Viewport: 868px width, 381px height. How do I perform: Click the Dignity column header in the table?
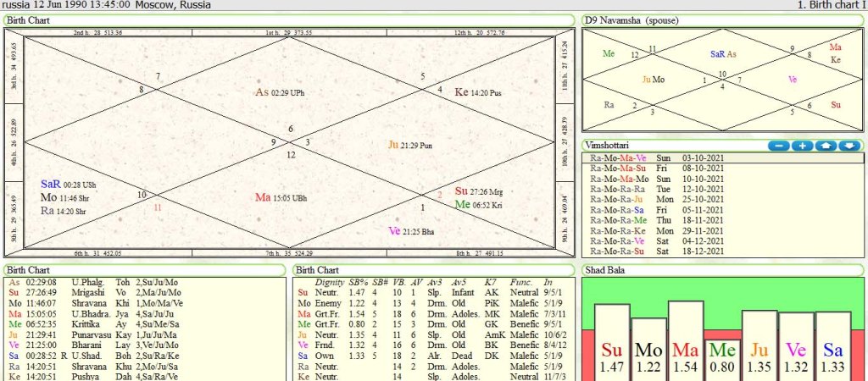329,281
